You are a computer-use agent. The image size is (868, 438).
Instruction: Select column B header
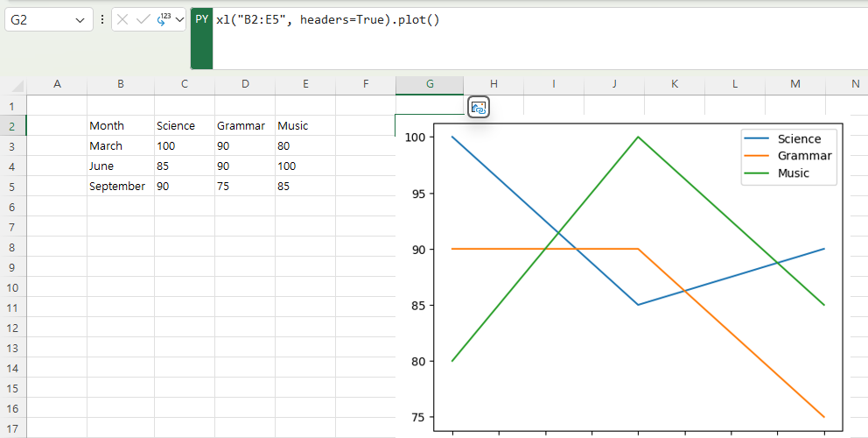(x=121, y=84)
